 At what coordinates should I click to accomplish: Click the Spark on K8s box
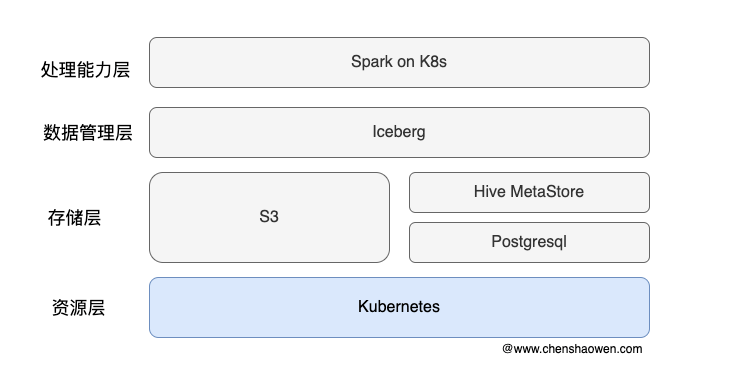coord(399,62)
